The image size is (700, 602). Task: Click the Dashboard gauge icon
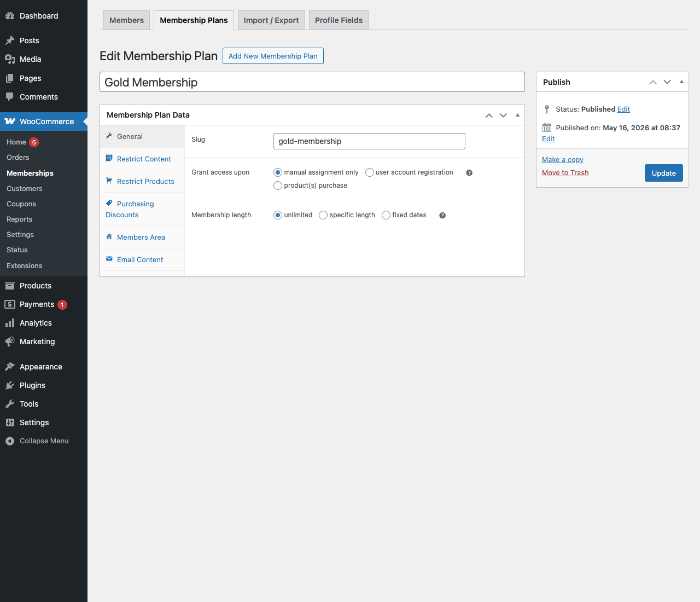pos(10,16)
